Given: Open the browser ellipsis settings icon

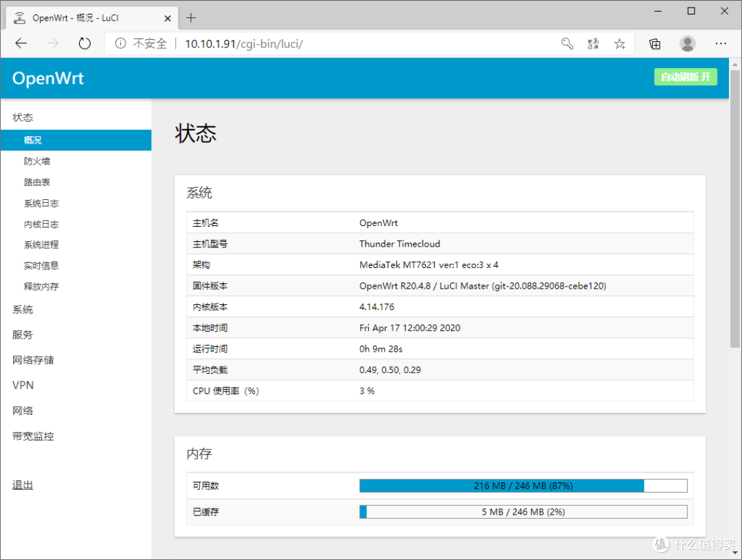Looking at the screenshot, I should (x=720, y=43).
